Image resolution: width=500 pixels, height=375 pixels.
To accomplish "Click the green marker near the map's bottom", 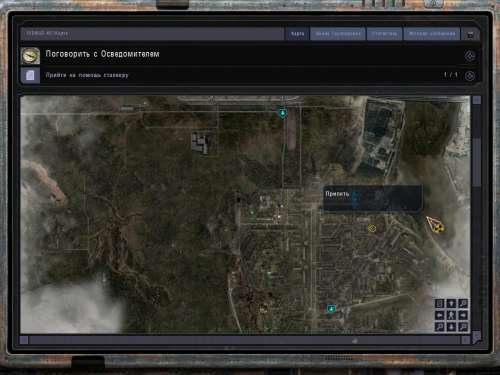I will (x=331, y=309).
